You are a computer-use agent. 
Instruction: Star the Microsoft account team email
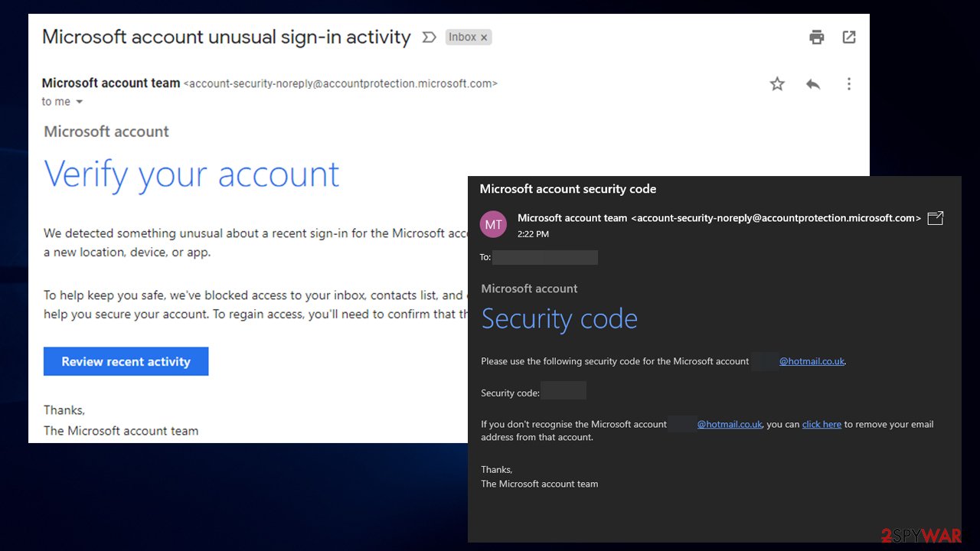[777, 84]
